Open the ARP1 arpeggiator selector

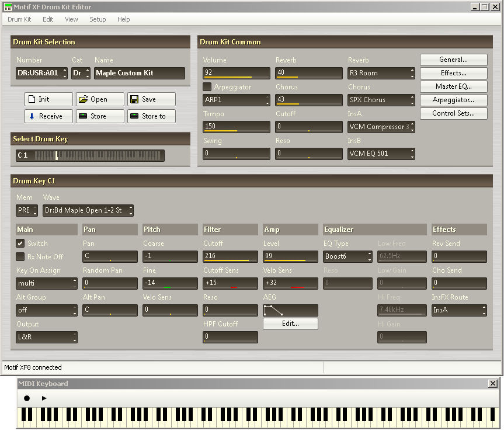pyautogui.click(x=237, y=100)
